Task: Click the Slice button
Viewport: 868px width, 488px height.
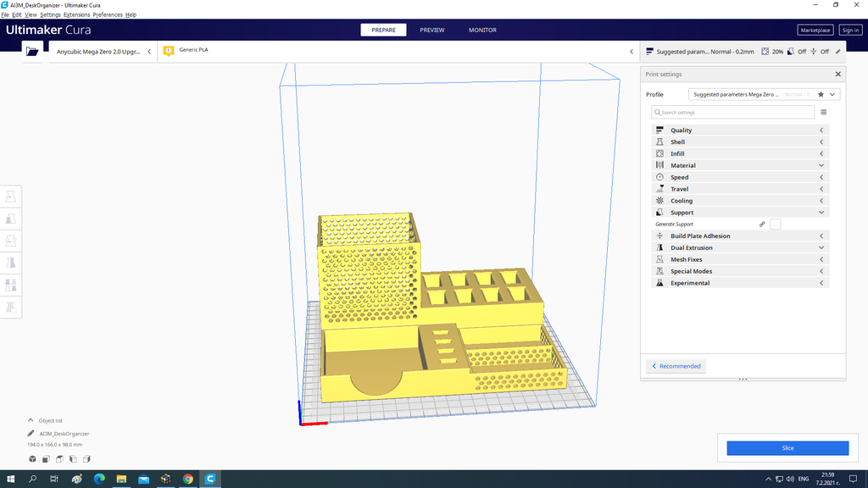Action: [787, 448]
